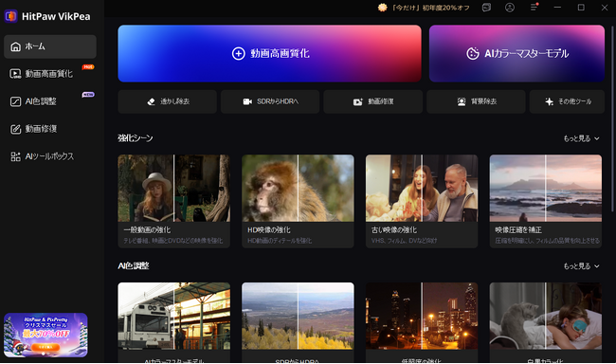This screenshot has width=616, height=364.
Task: Open the autumn landscape SDR HDR thumbnail
Action: (x=298, y=316)
